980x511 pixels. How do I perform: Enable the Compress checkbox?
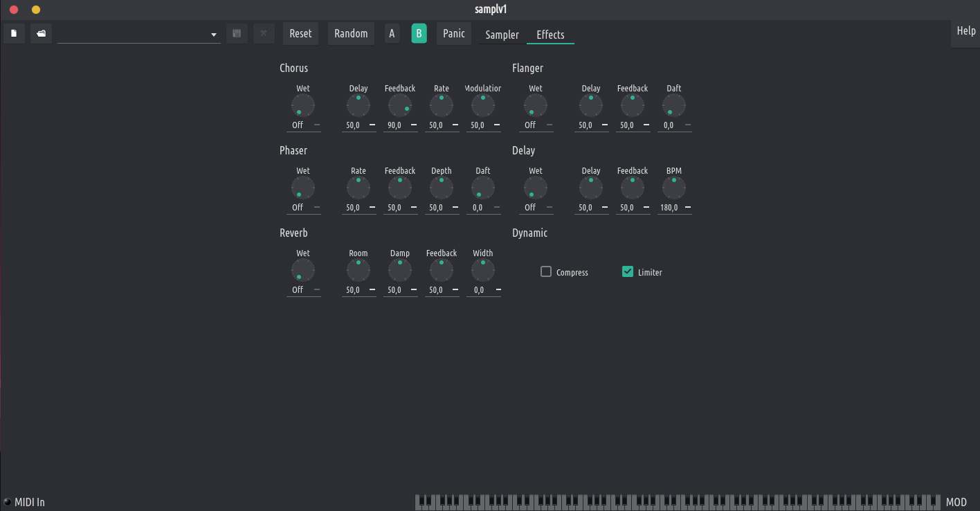(x=546, y=272)
